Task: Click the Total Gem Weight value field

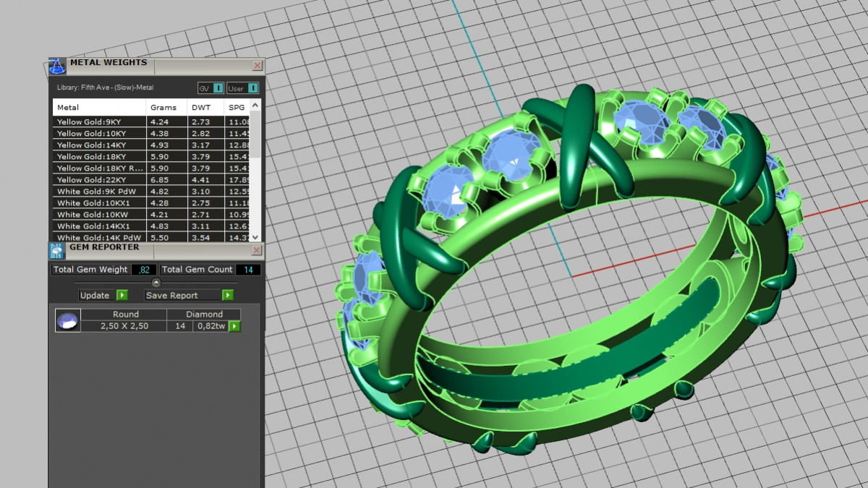Action: pos(143,270)
